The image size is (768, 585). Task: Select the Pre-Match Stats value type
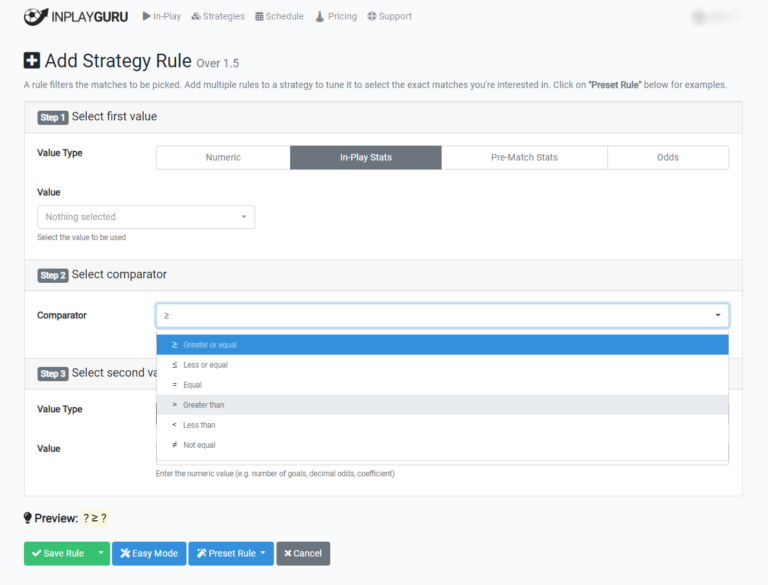[524, 157]
